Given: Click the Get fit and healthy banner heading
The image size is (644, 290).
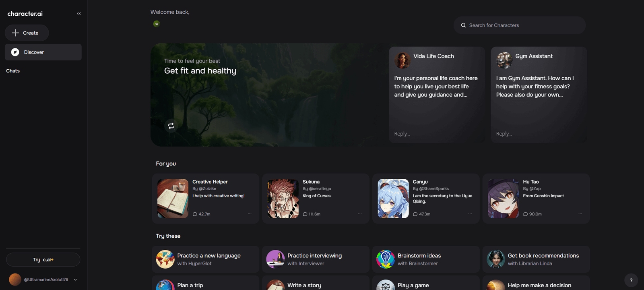Looking at the screenshot, I should pos(200,71).
